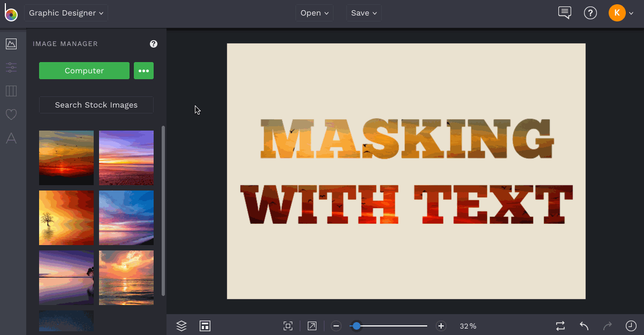
Task: Click the zoom in plus button
Action: pos(441,326)
